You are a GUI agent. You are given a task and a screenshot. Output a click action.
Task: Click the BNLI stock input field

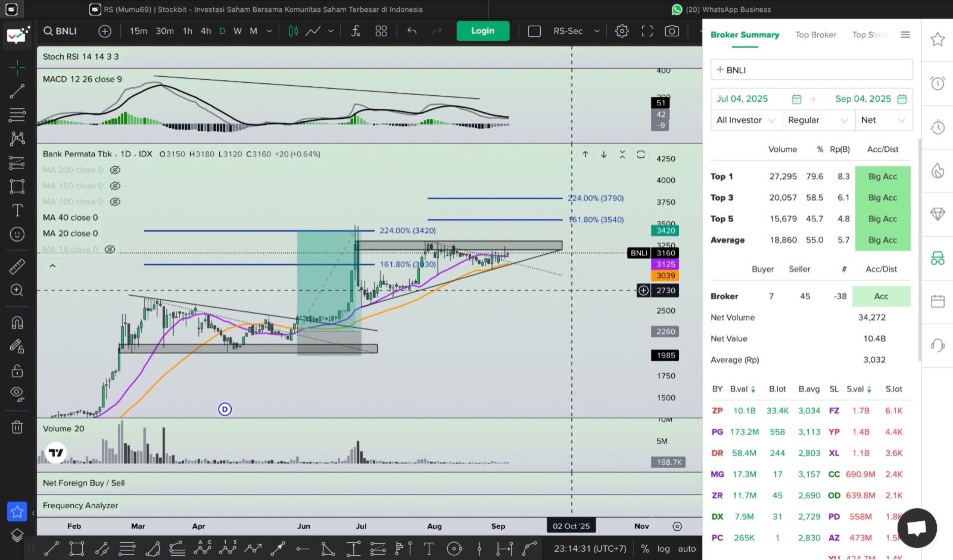(811, 70)
